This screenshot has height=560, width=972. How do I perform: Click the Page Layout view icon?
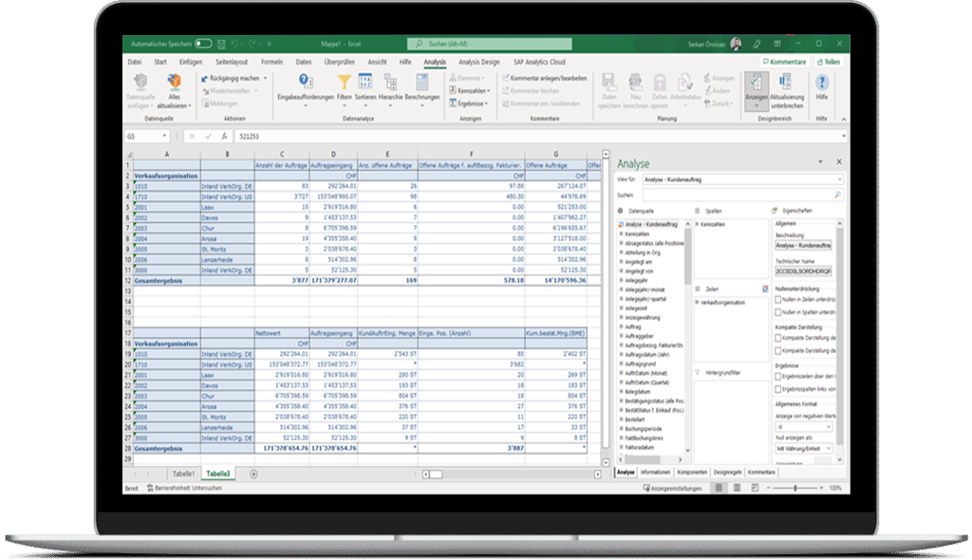point(737,488)
